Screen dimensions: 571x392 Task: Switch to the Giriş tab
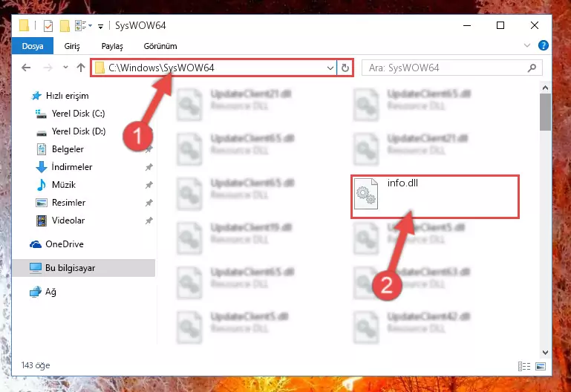click(x=72, y=46)
